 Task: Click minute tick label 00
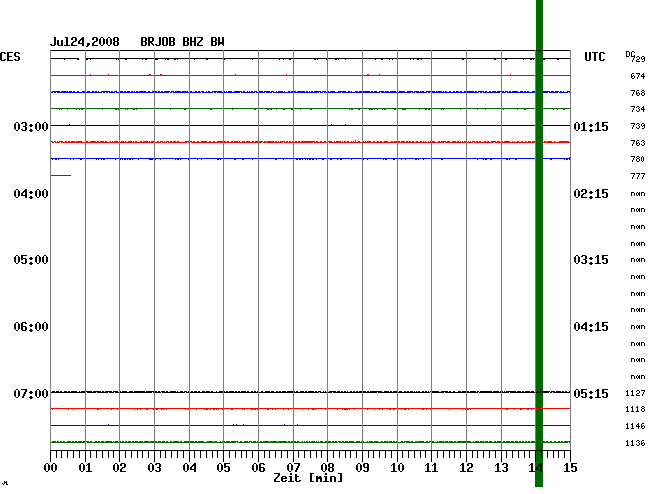51,468
